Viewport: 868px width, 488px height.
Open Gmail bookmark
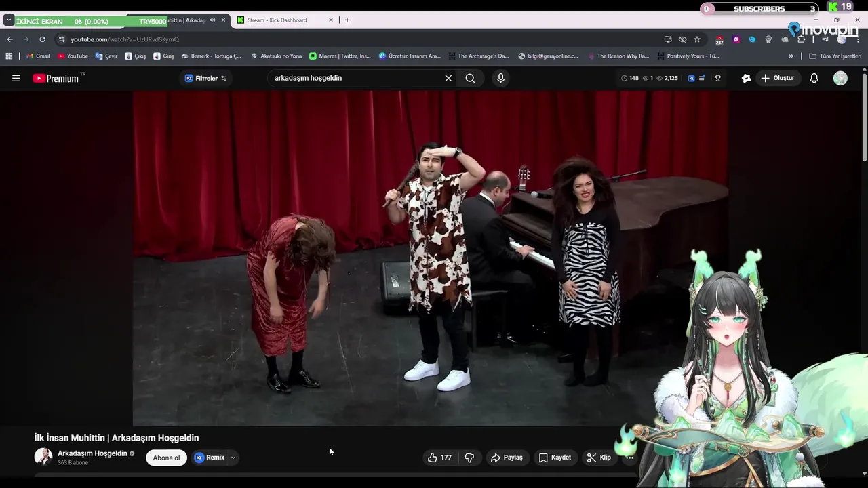tap(38, 56)
